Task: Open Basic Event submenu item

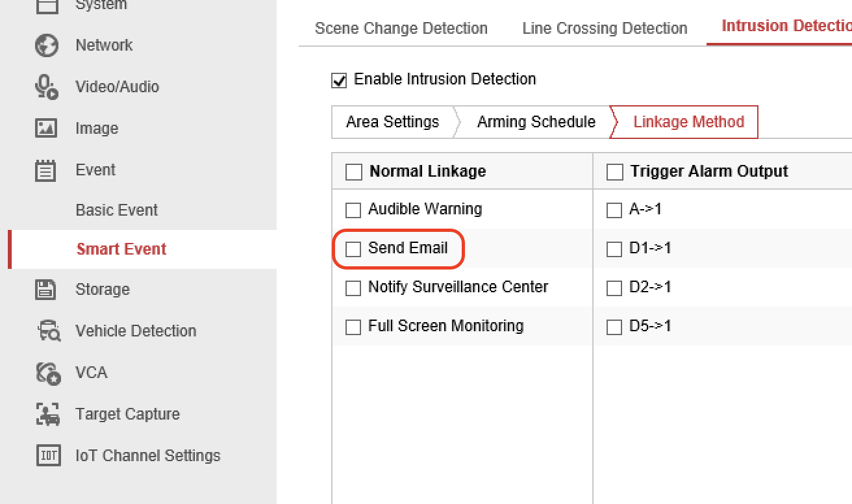Action: point(117,210)
